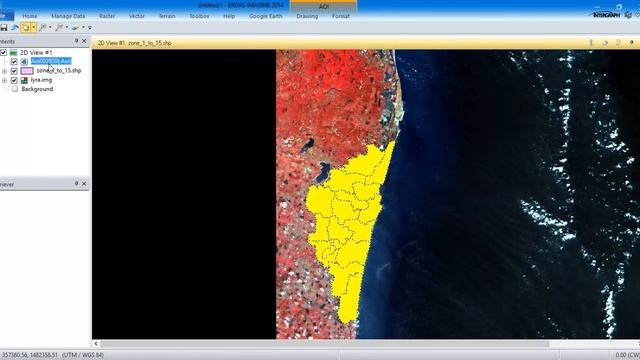Open the Help tab
The width and height of the screenshot is (640, 360).
point(229,16)
